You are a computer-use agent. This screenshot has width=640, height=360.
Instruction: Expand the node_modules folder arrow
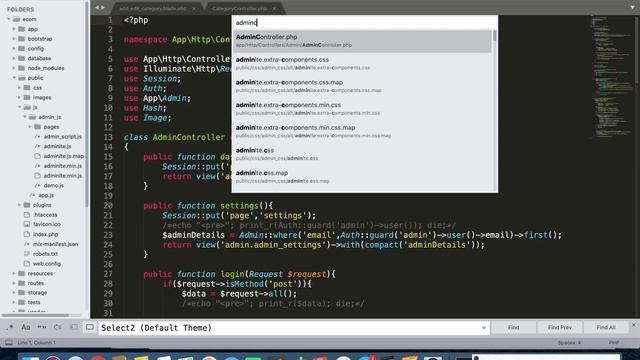pos(14,68)
